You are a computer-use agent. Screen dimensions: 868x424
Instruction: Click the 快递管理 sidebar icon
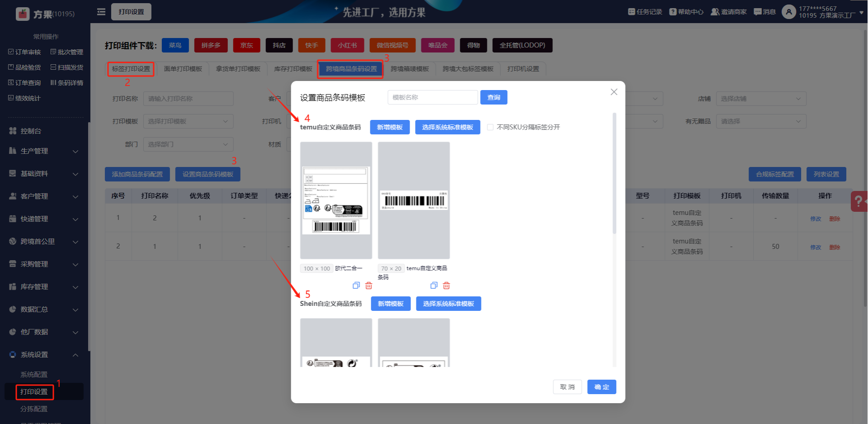13,219
